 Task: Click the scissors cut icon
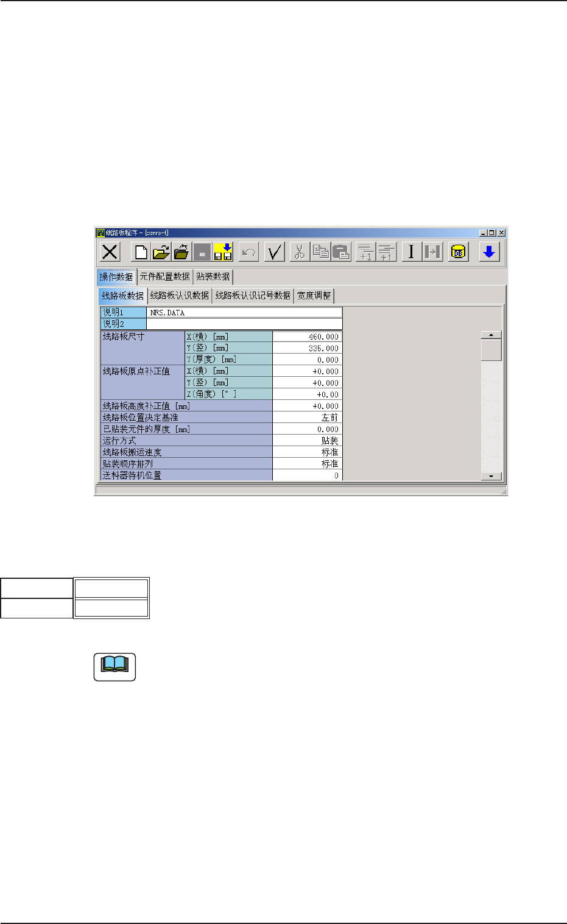300,252
